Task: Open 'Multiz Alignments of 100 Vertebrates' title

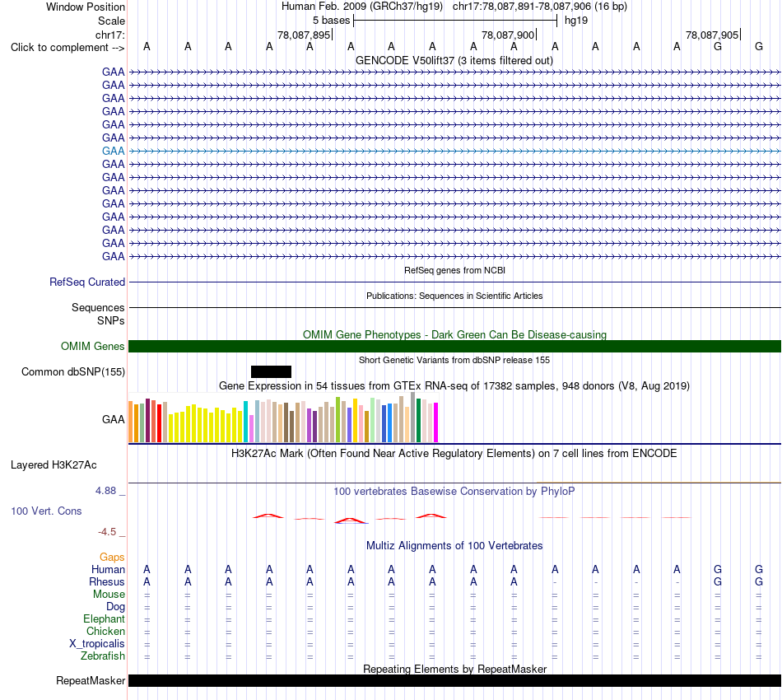Action: pyautogui.click(x=454, y=546)
